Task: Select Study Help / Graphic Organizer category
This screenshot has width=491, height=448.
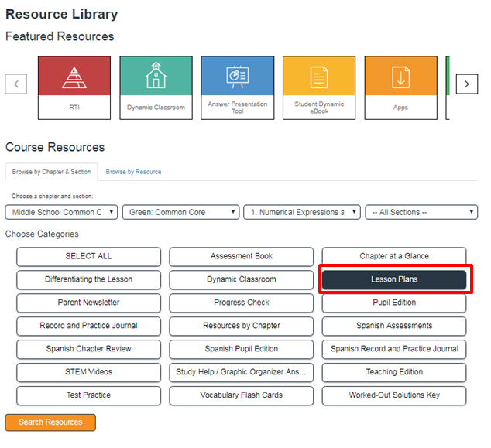Action: point(242,372)
